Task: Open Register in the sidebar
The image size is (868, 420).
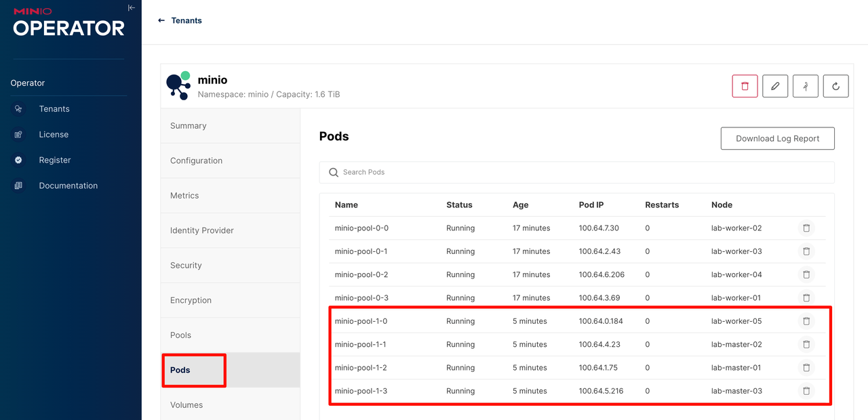Action: click(55, 160)
